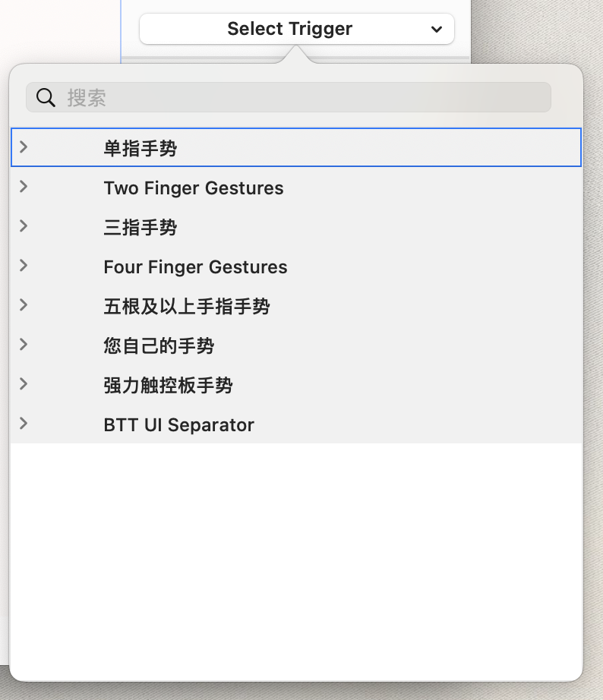Click the magnifying glass search icon
The height and width of the screenshot is (700, 603).
46,97
